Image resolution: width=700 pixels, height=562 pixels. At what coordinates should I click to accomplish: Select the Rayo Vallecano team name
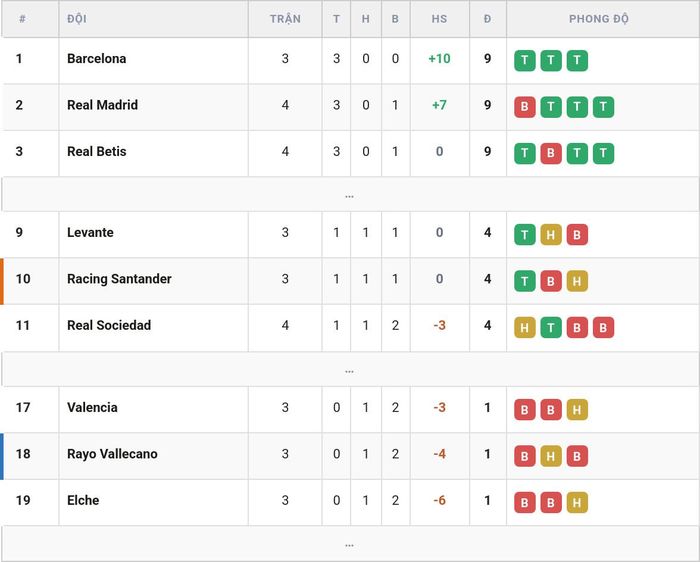pos(112,454)
